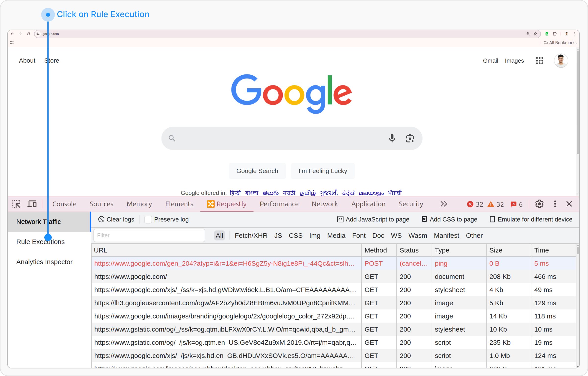Click the inspect element selector icon
588x376 pixels.
pyautogui.click(x=16, y=204)
